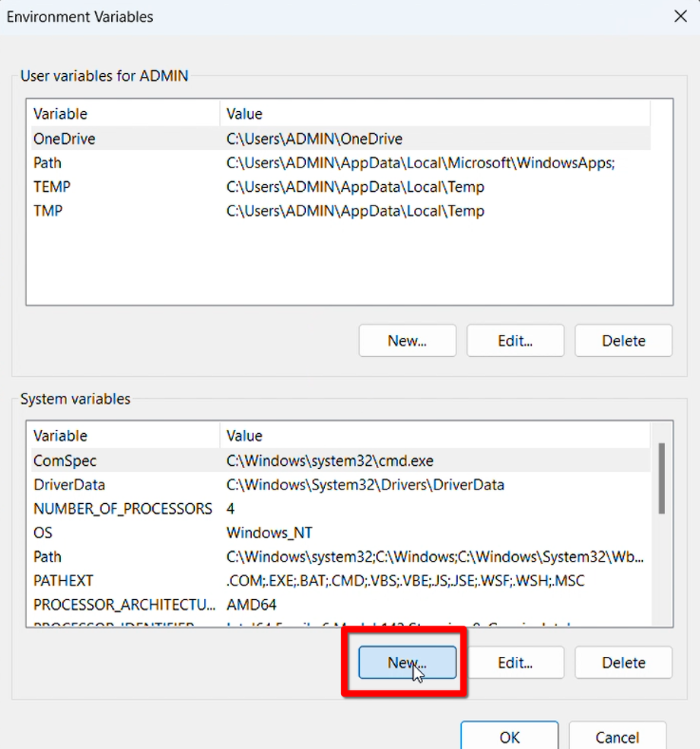Click New under User variables
The width and height of the screenshot is (700, 749).
click(407, 341)
